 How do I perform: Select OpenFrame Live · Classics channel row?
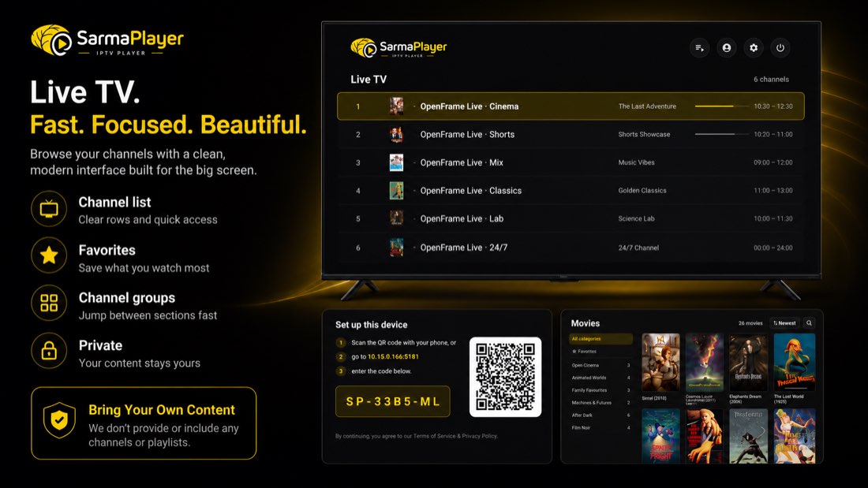click(x=571, y=190)
